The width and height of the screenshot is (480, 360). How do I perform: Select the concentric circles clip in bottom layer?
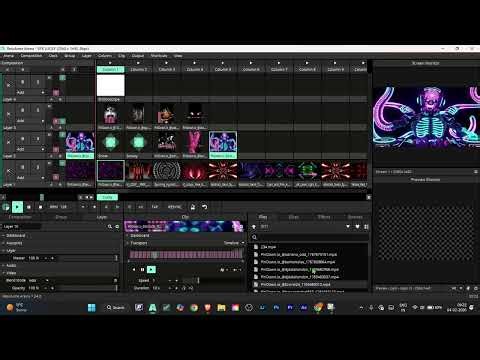click(167, 171)
